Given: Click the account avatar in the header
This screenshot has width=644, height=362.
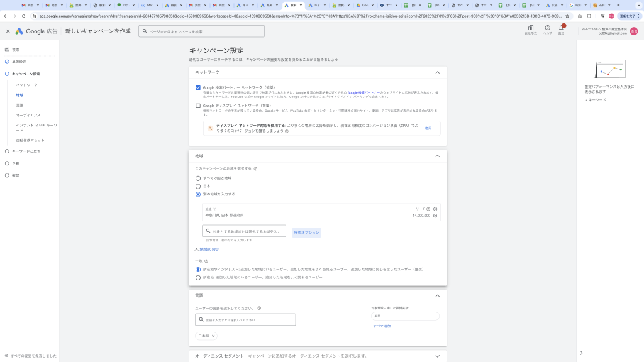Looking at the screenshot, I should click(634, 31).
